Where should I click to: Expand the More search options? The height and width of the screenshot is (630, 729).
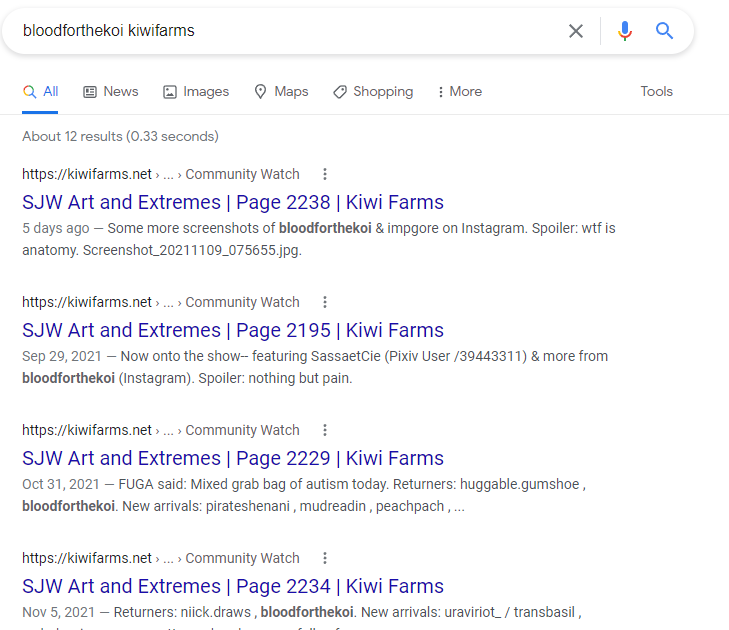[459, 92]
